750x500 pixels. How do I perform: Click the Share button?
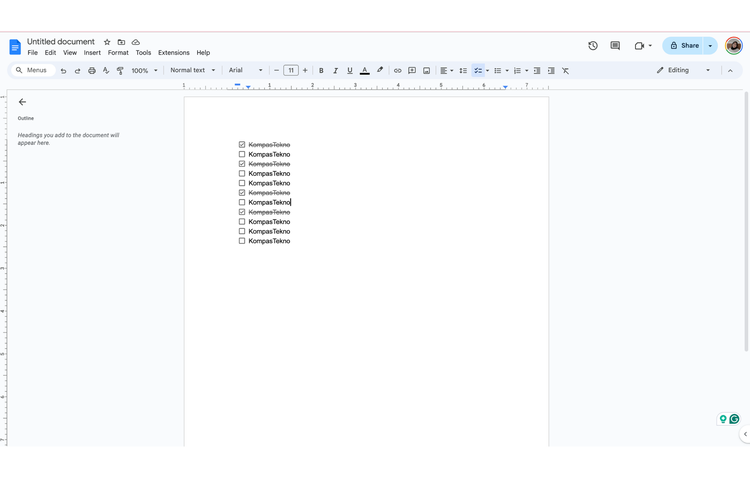point(685,45)
